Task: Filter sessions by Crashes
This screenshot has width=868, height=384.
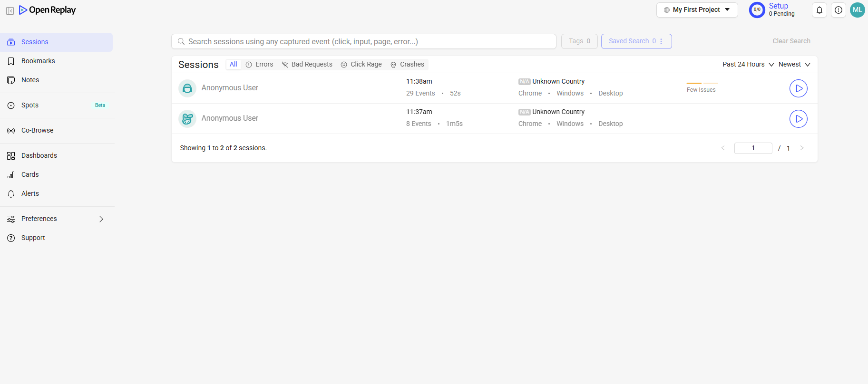Action: click(408, 65)
